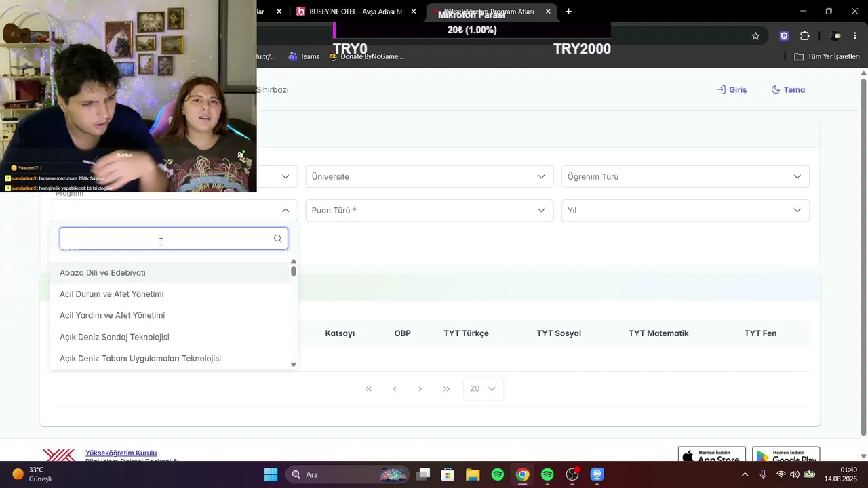Close the BUSEYİNE OTEL tab
This screenshot has width=868, height=488.
coord(414,12)
